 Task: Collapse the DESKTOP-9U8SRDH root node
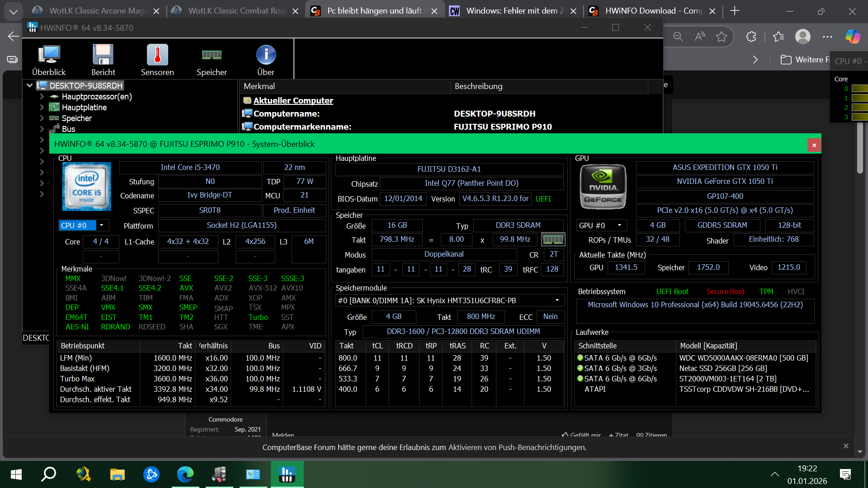pyautogui.click(x=29, y=85)
